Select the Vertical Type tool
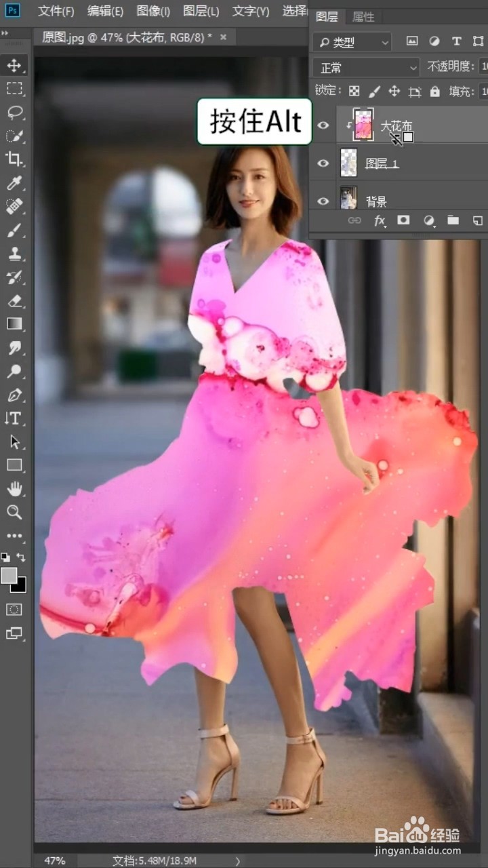The height and width of the screenshot is (868, 488). point(14,418)
